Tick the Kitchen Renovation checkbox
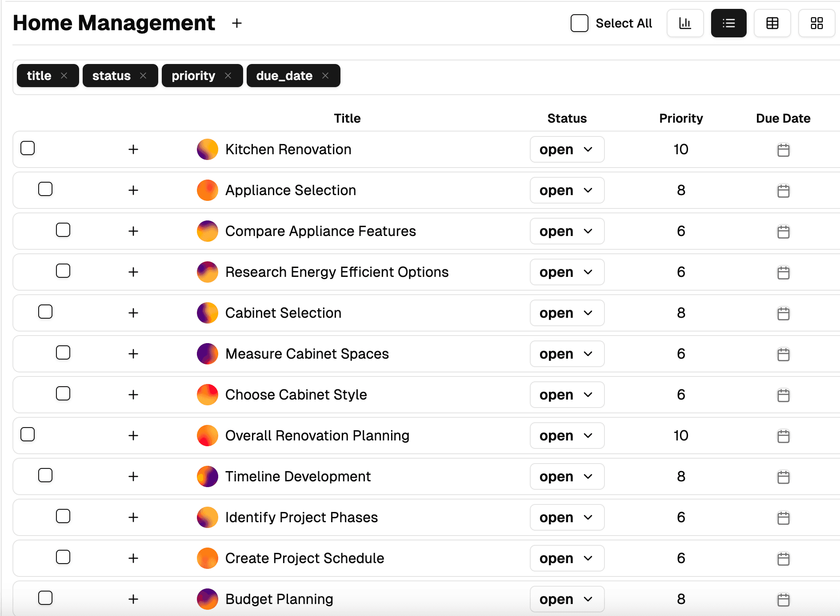The height and width of the screenshot is (616, 840). point(28,148)
